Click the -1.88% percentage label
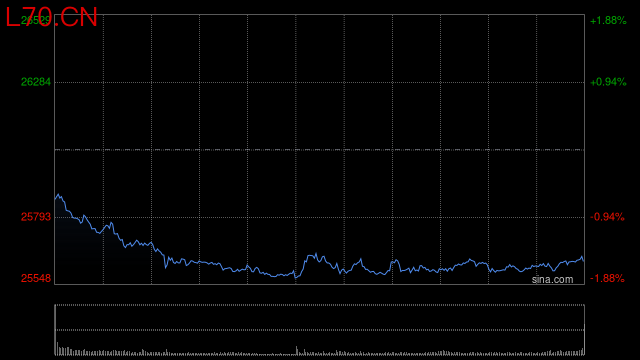The image size is (640, 360). [x=607, y=278]
